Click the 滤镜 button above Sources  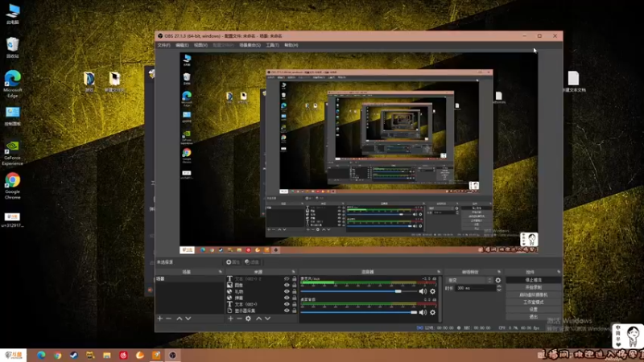pyautogui.click(x=252, y=262)
